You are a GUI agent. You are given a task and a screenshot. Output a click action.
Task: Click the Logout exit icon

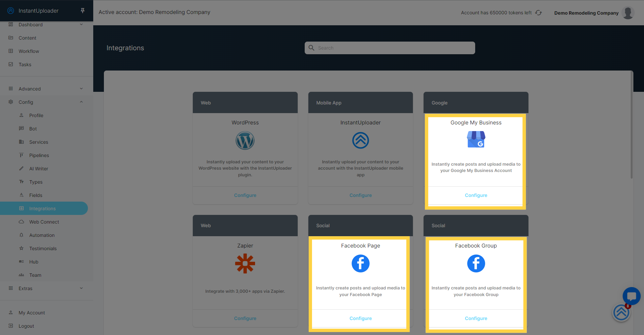[11, 326]
